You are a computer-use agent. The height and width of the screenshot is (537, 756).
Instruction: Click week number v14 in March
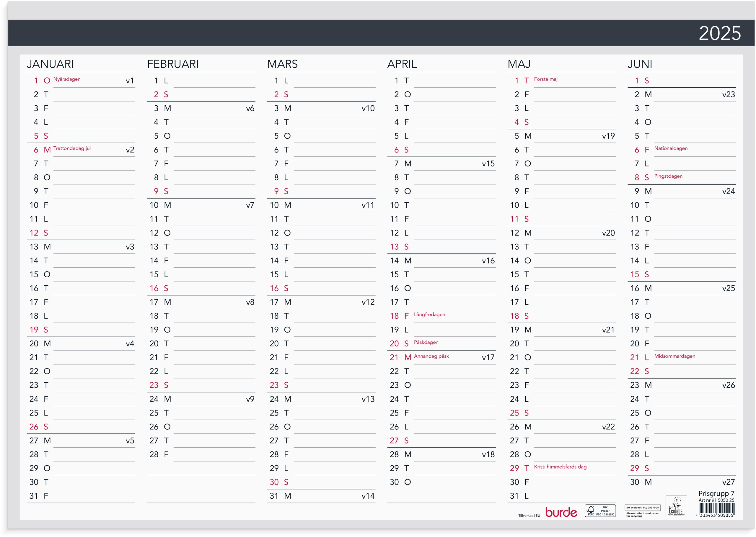[x=368, y=496]
